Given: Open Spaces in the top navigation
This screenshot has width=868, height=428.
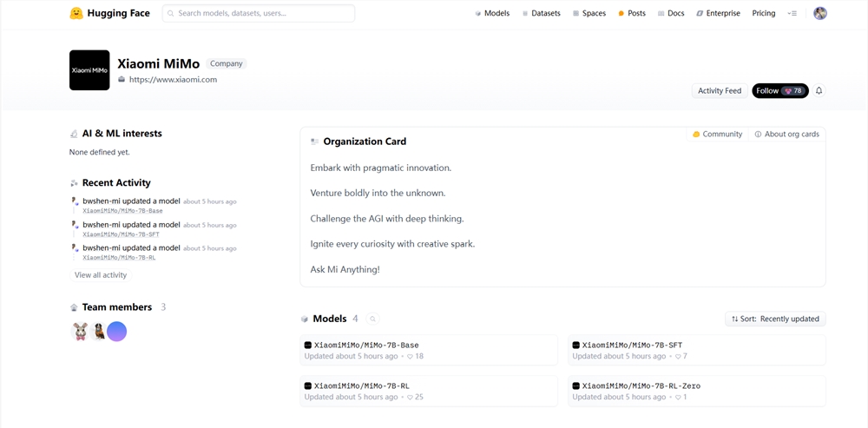Looking at the screenshot, I should point(589,13).
